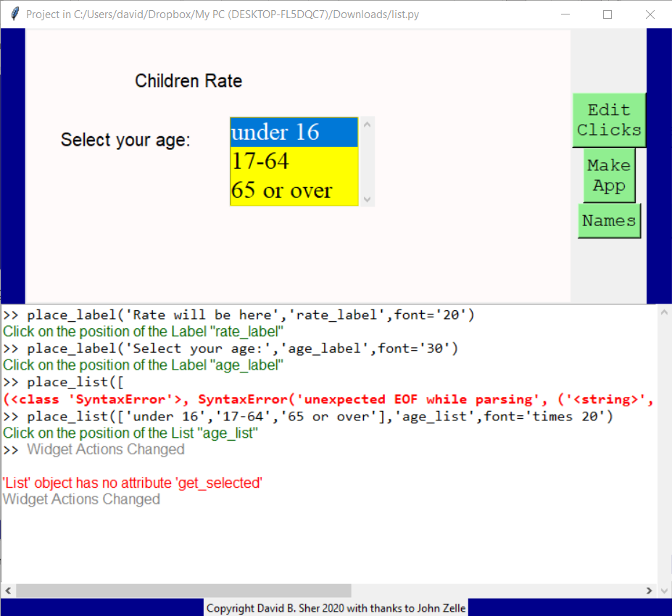Click the Make App button

tap(609, 175)
